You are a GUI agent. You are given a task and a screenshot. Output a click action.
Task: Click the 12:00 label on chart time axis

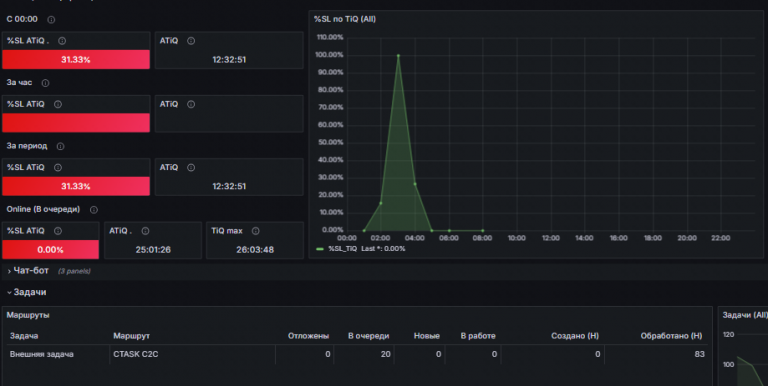coord(551,238)
